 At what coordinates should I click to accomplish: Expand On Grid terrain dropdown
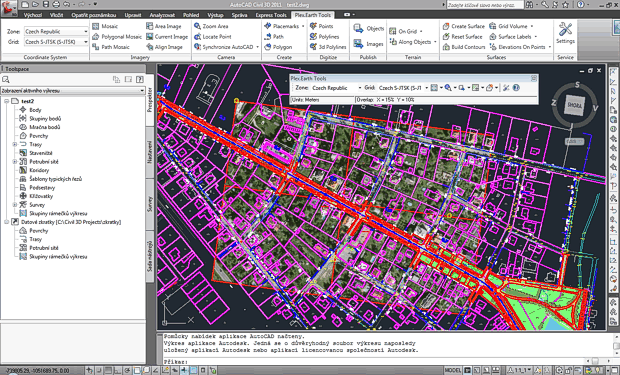[421, 31]
